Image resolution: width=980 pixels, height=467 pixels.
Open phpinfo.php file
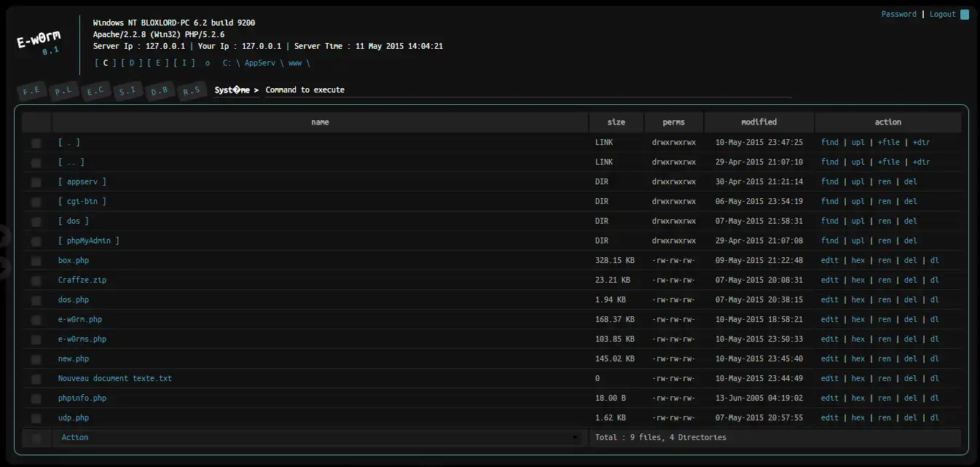[x=82, y=398]
